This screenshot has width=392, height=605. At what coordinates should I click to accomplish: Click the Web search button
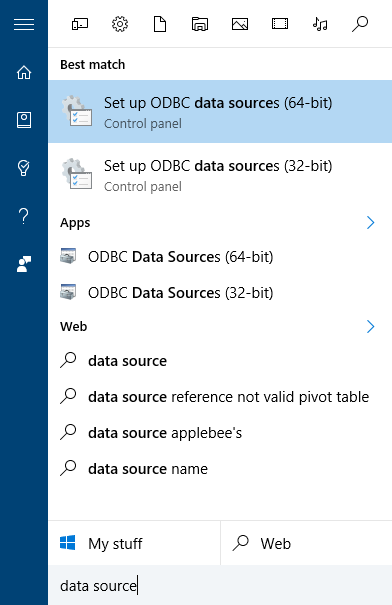click(306, 543)
